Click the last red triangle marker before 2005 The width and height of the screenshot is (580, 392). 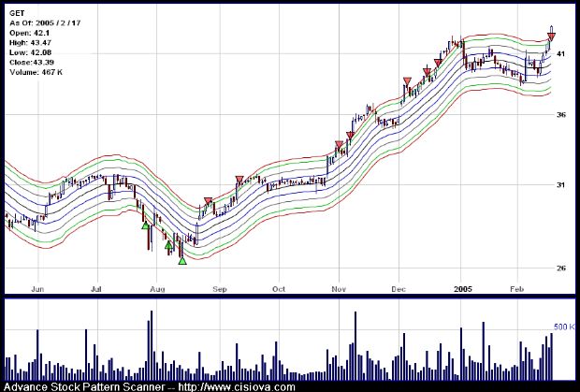tap(438, 63)
